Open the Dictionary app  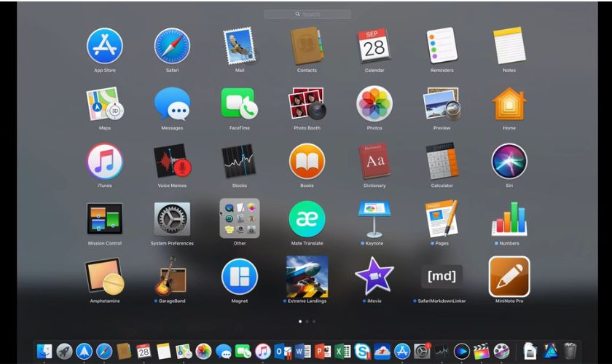tap(374, 162)
